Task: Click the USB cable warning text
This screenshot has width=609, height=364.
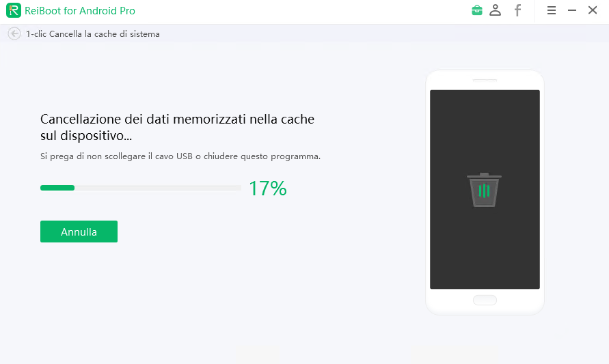Action: pyautogui.click(x=180, y=156)
